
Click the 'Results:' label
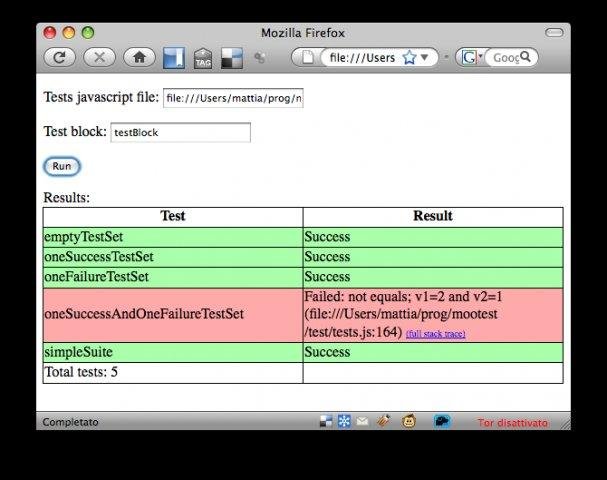(67, 198)
